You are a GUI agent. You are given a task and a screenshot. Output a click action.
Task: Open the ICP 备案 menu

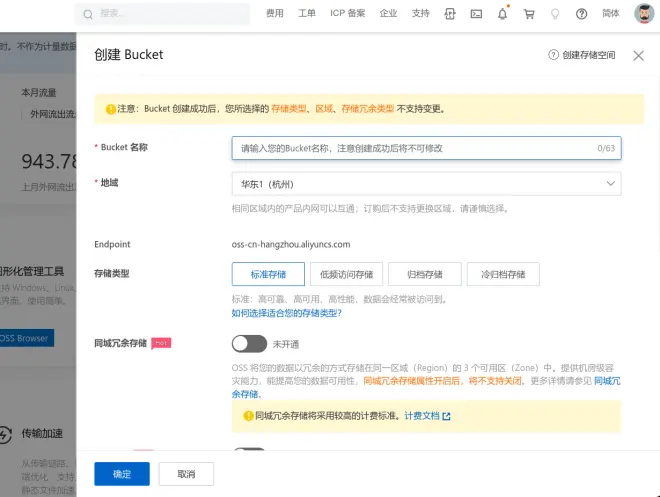tap(348, 13)
